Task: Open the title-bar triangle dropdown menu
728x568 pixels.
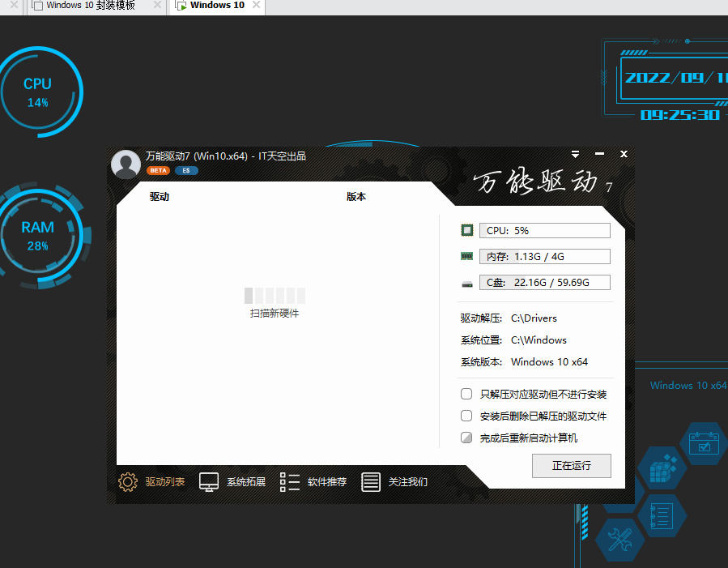Action: [x=575, y=154]
